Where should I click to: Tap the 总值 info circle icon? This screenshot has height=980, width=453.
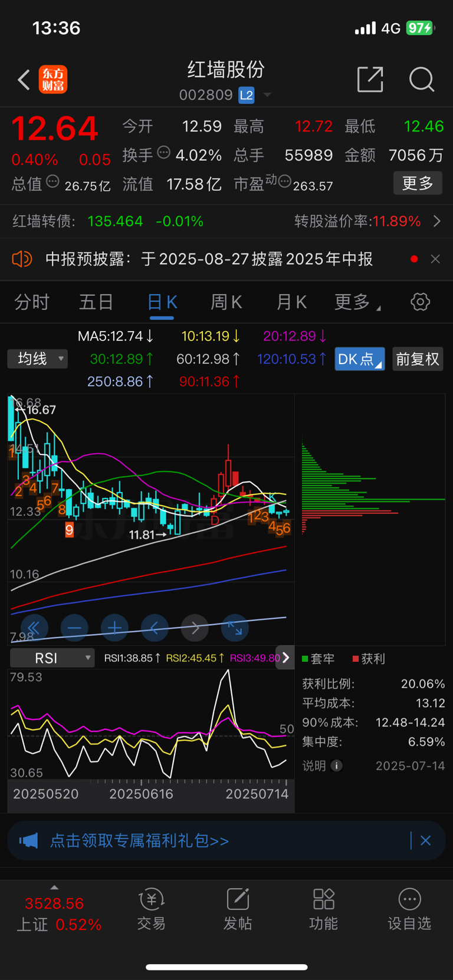click(x=52, y=182)
